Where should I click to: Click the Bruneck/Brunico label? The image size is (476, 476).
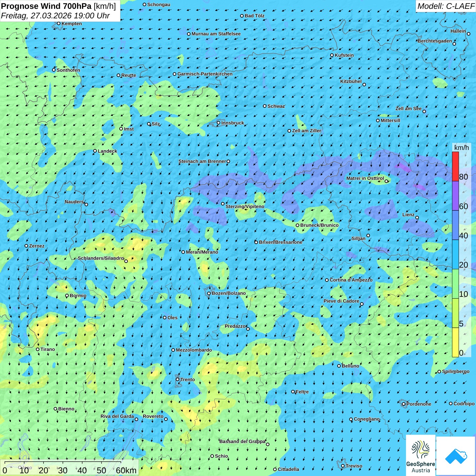click(x=319, y=225)
